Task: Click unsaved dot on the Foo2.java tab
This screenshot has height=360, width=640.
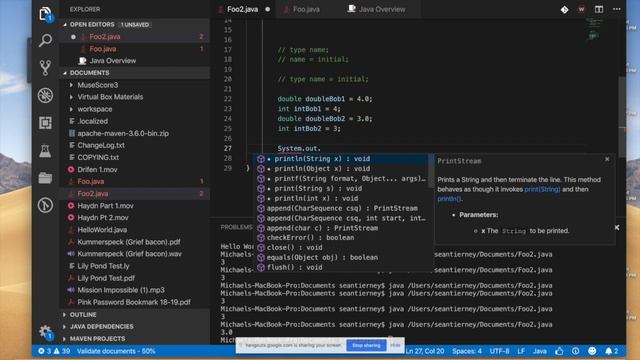Action: 267,9
